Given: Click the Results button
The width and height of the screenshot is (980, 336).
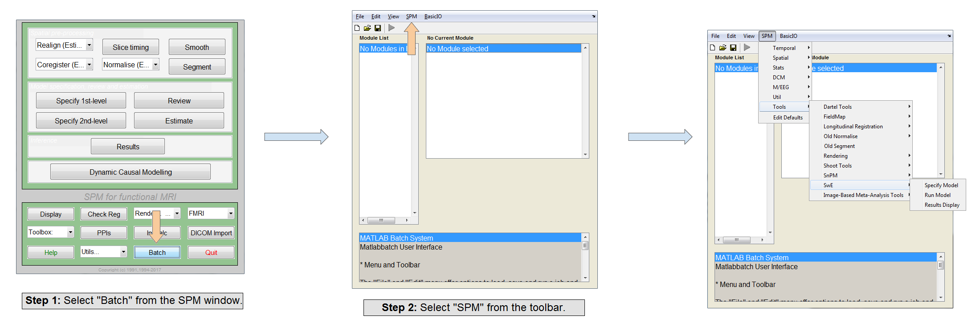Looking at the screenshot, I should point(128,147).
